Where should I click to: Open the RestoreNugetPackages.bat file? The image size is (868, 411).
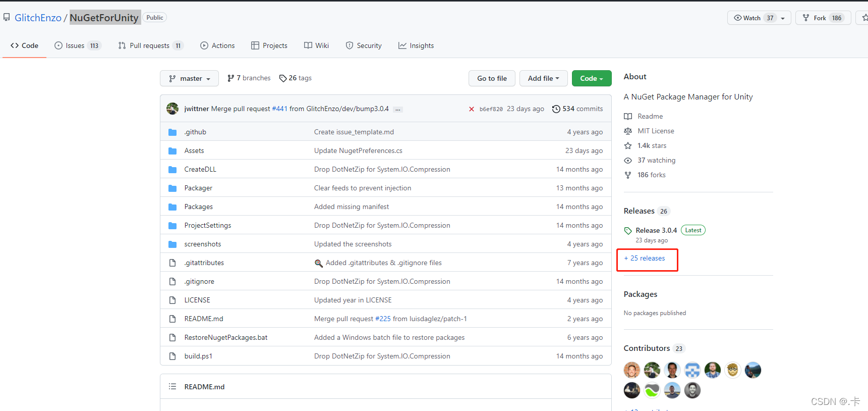pos(226,338)
